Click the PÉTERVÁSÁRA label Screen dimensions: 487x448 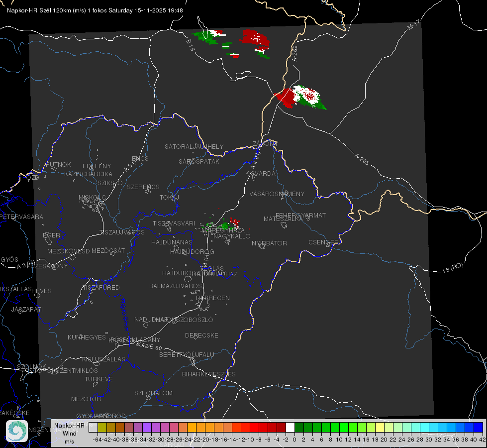(x=22, y=217)
